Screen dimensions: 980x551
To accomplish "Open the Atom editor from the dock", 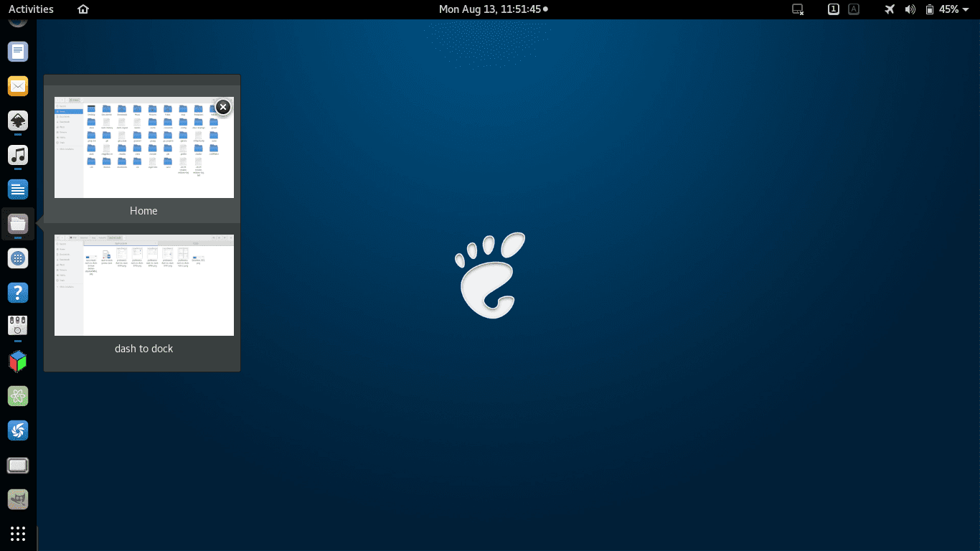I will click(x=17, y=396).
